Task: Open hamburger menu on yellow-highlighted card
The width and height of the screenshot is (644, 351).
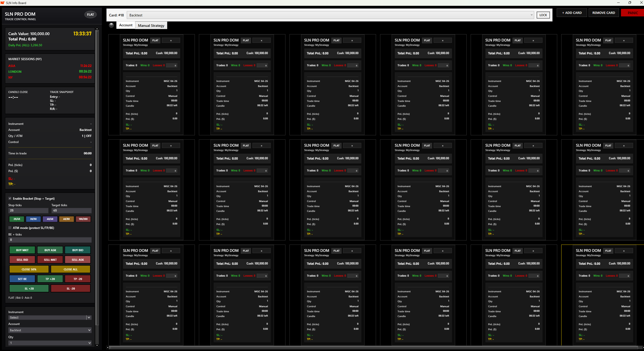Action: [x=628, y=276]
